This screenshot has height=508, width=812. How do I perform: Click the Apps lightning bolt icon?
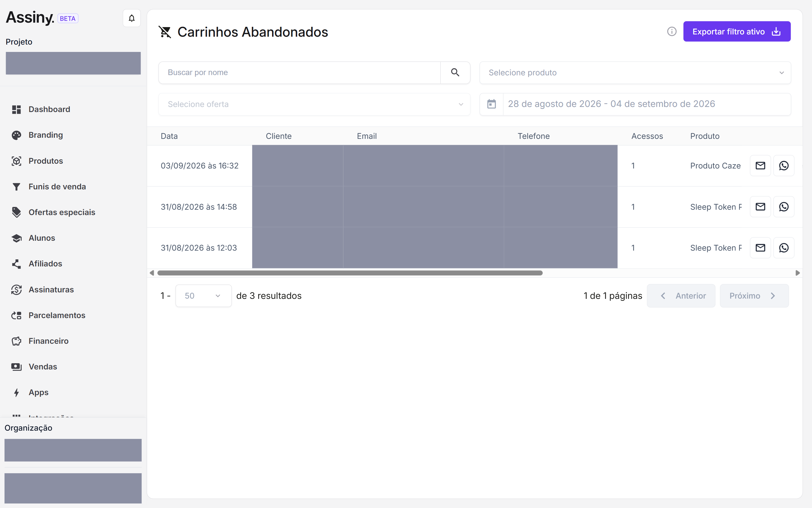coord(16,392)
